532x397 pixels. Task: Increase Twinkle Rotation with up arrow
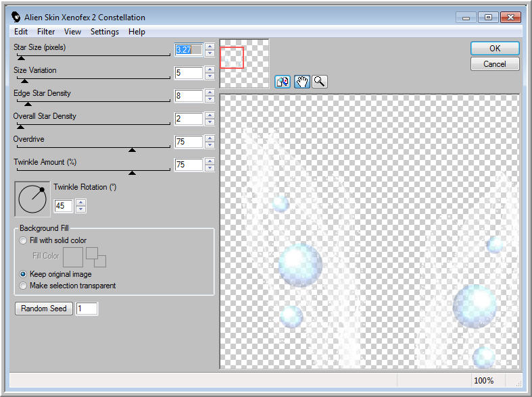(x=80, y=203)
